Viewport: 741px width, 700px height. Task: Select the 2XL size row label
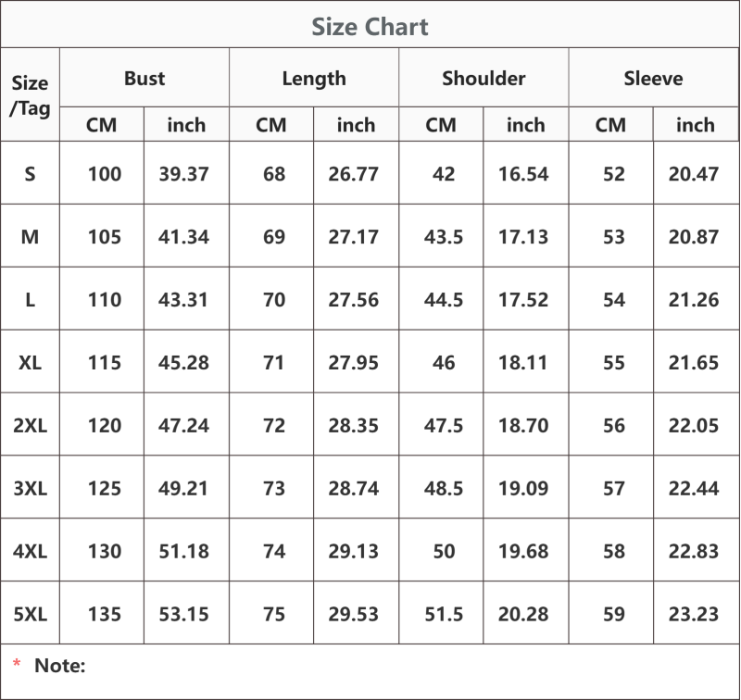[30, 425]
